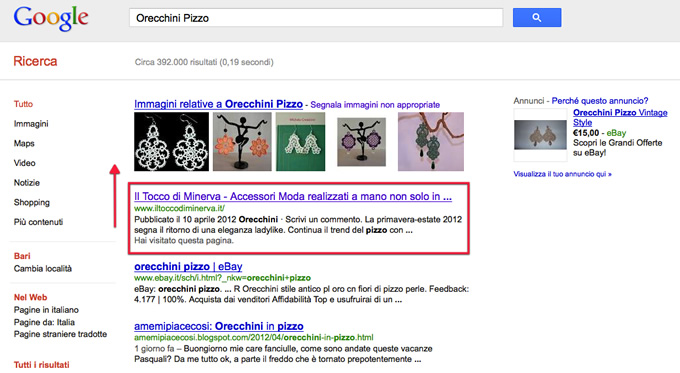Click Bari location label

22,256
